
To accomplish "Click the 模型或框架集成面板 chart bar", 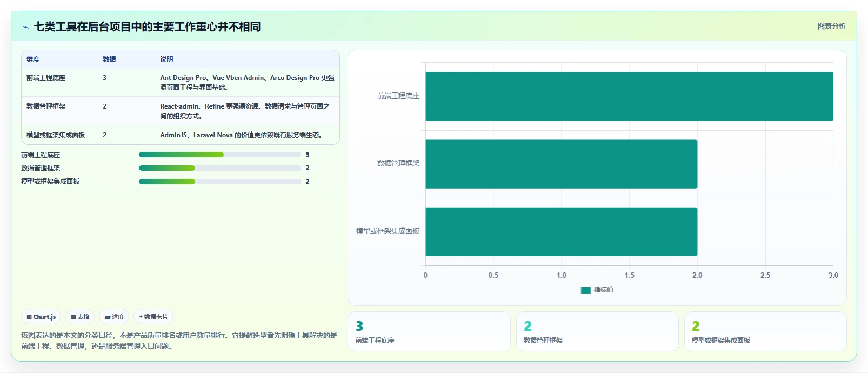I will click(561, 231).
